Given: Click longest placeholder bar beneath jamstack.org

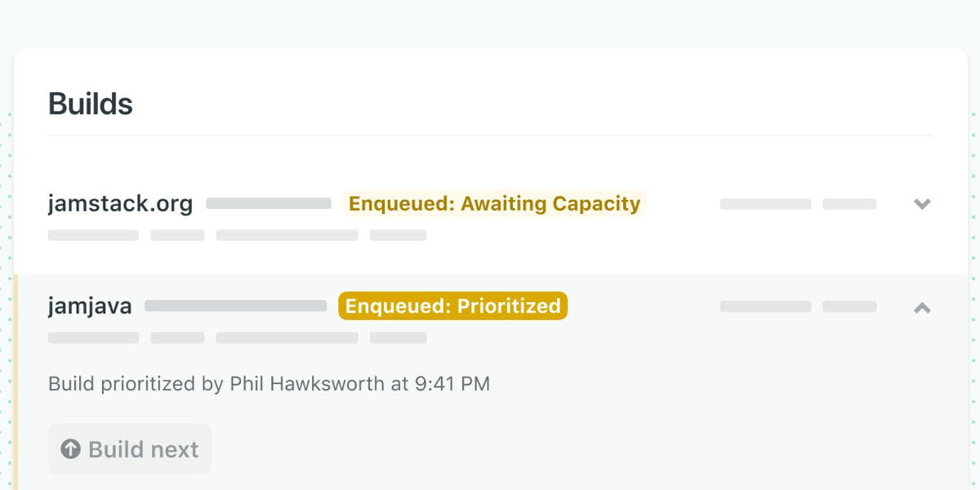Looking at the screenshot, I should click(287, 235).
